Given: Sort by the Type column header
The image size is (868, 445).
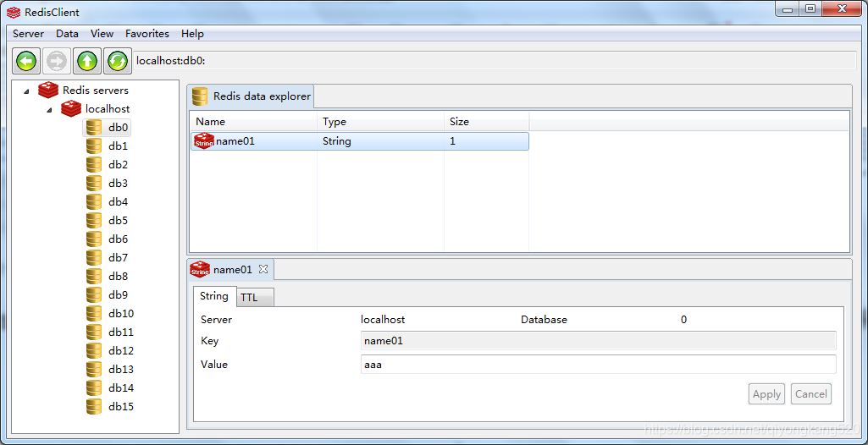Looking at the screenshot, I should [x=381, y=122].
